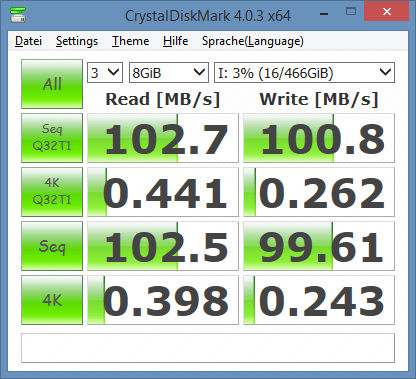Click the CrystalDiskMark 4.0.3 x64 title text

[208, 16]
